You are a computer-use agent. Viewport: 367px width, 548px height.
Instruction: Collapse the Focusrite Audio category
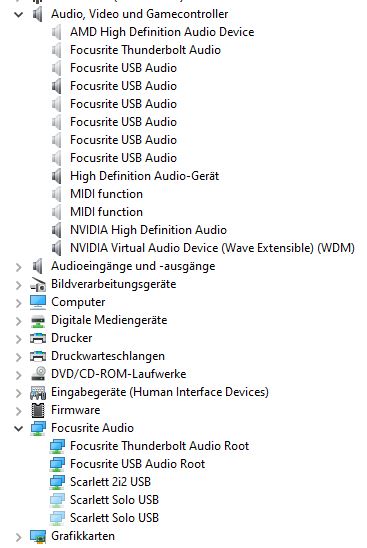pyautogui.click(x=19, y=428)
